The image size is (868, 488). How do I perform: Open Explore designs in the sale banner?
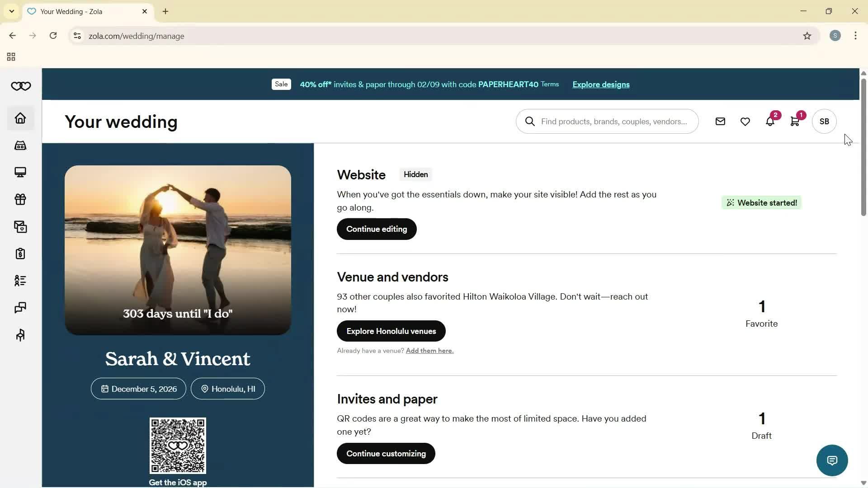click(x=600, y=84)
